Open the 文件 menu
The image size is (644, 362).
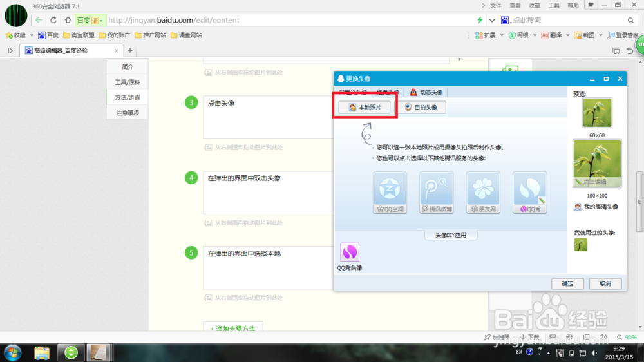pos(496,5)
